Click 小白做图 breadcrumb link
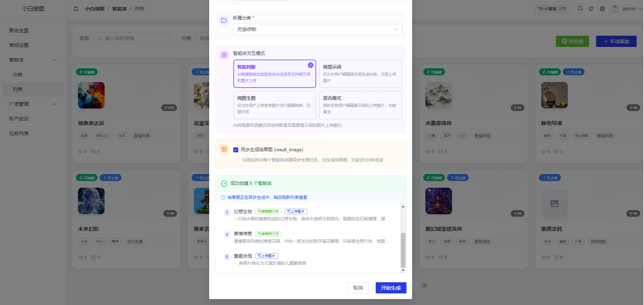This screenshot has width=644, height=305. click(94, 9)
